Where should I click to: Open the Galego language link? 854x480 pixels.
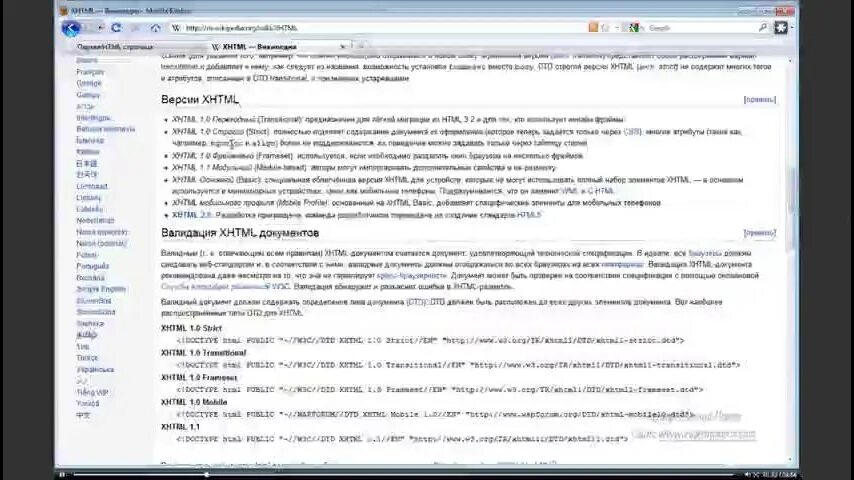(88, 95)
